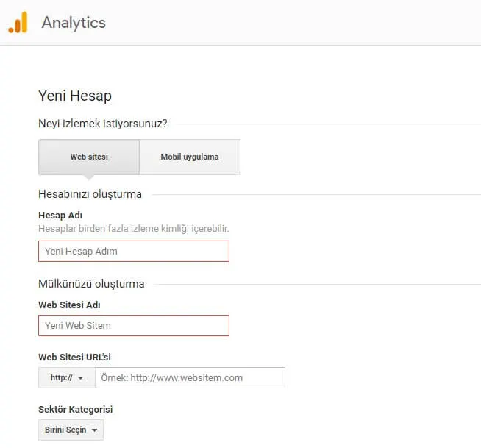
Task: Click the Yeni Hesap heading
Action: click(75, 96)
